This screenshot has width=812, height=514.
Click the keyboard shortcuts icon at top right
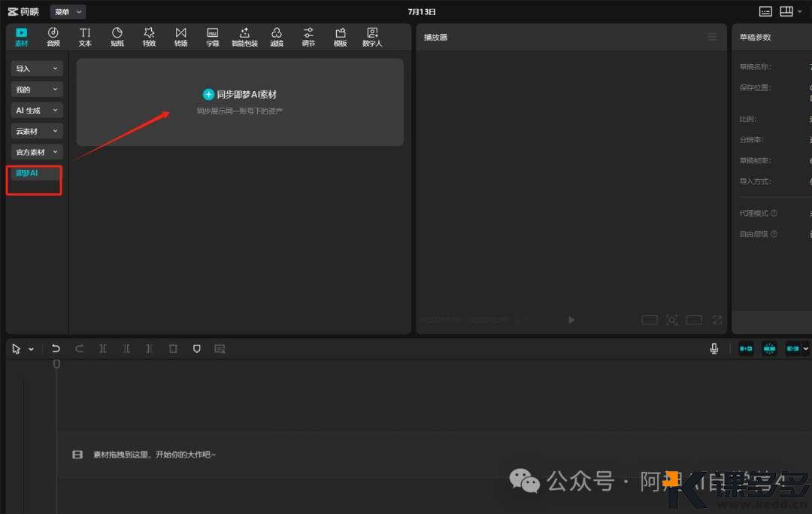pos(765,11)
